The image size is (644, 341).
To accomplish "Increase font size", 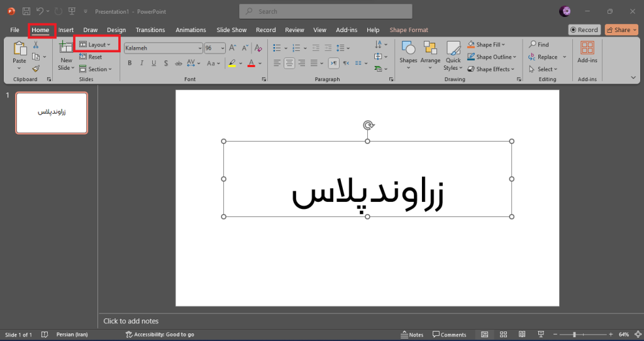I will 233,48.
